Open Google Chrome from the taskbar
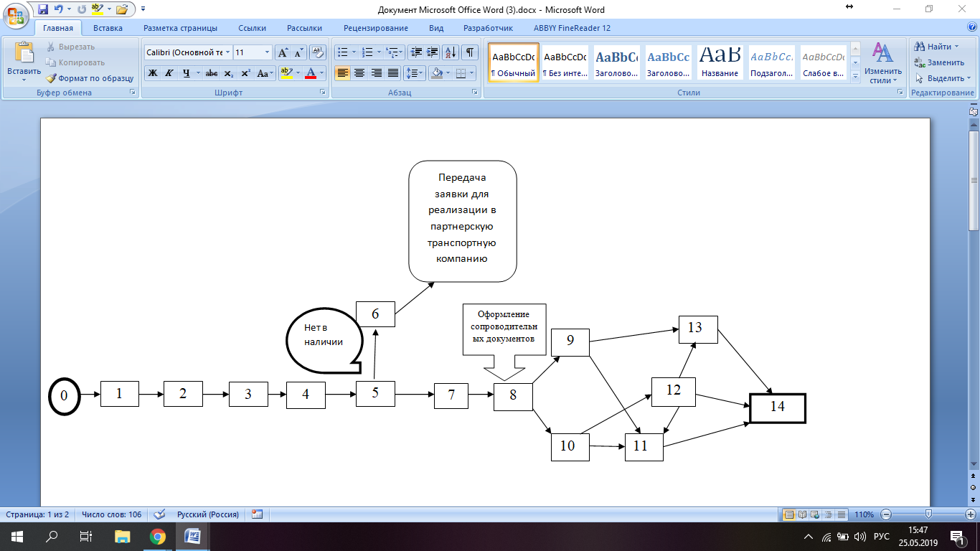The height and width of the screenshot is (551, 980). pos(158,537)
